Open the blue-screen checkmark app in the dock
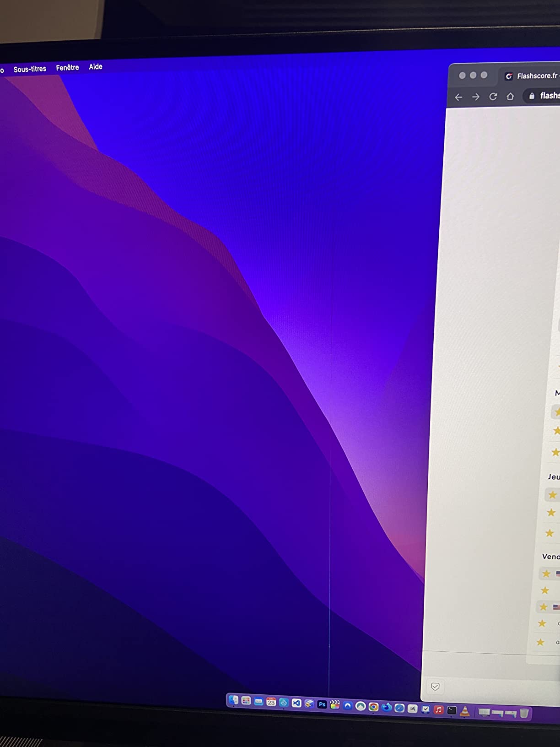560x747 pixels. tap(425, 709)
